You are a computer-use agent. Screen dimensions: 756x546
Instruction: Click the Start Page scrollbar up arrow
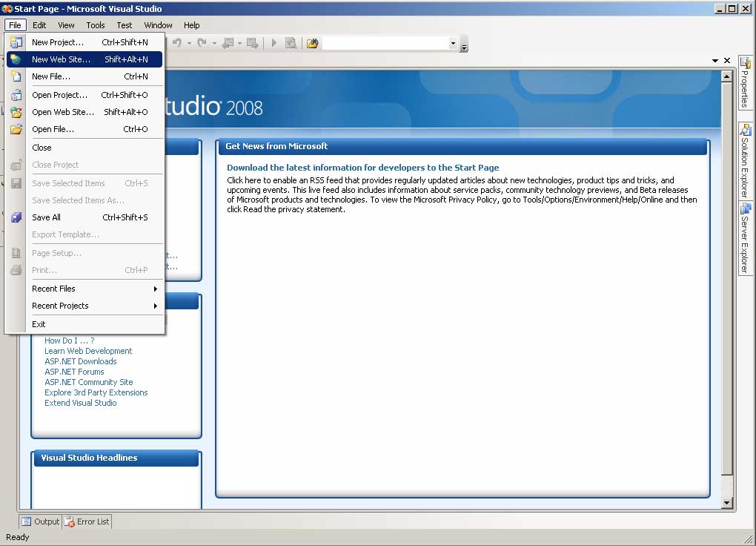click(727, 76)
